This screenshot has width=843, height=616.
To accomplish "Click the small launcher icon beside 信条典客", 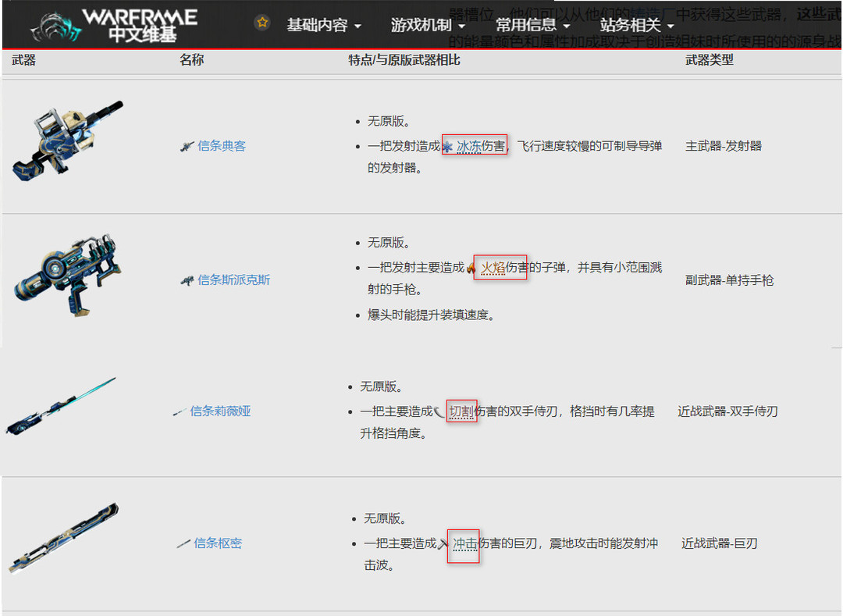I will (x=187, y=146).
